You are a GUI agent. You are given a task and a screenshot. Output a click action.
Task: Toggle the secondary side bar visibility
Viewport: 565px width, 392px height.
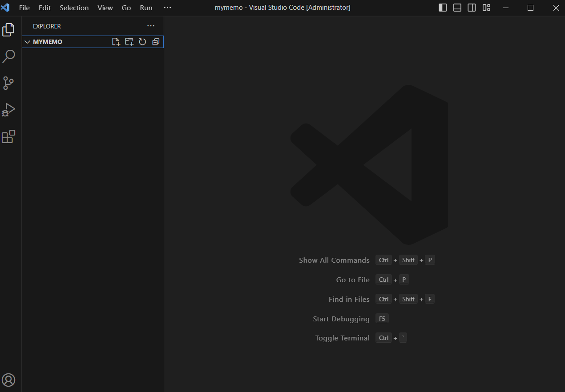[x=472, y=8]
